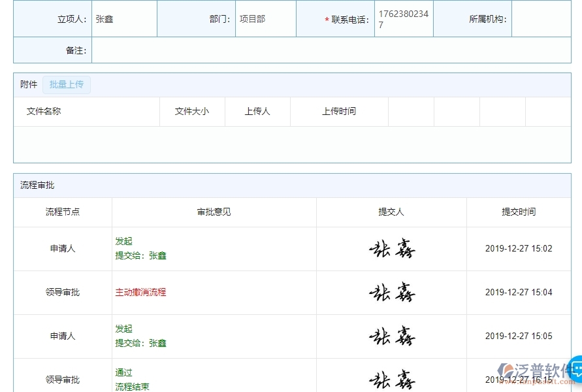582x392 pixels.
Task: Click the 附件 section header
Action: (27, 84)
